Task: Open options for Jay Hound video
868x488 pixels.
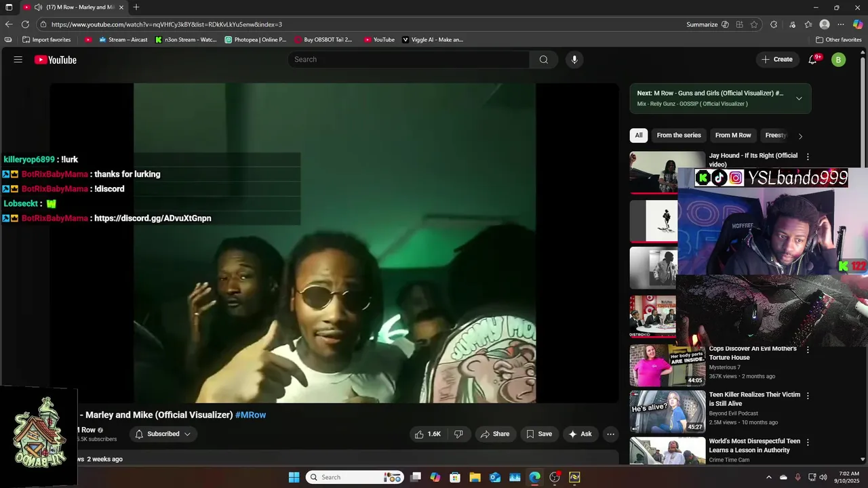Action: pos(807,157)
